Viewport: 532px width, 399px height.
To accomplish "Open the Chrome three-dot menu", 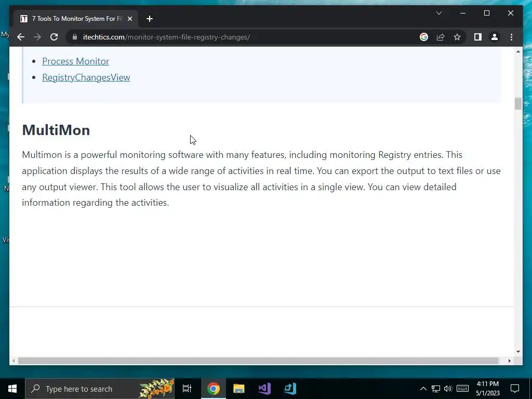I will 511,37.
